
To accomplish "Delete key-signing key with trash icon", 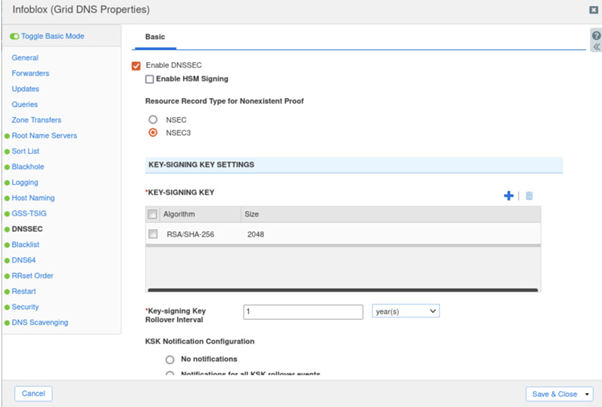I will point(529,196).
